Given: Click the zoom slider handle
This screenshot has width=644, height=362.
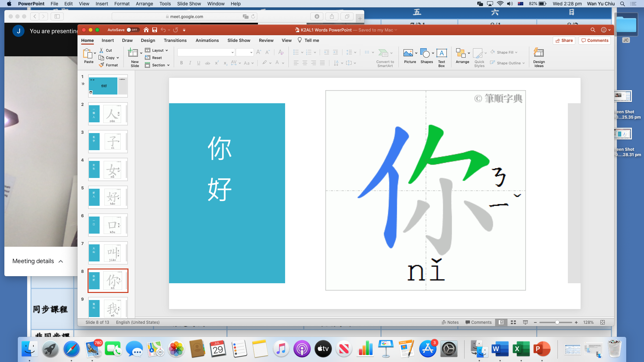Looking at the screenshot, I should point(557,322).
